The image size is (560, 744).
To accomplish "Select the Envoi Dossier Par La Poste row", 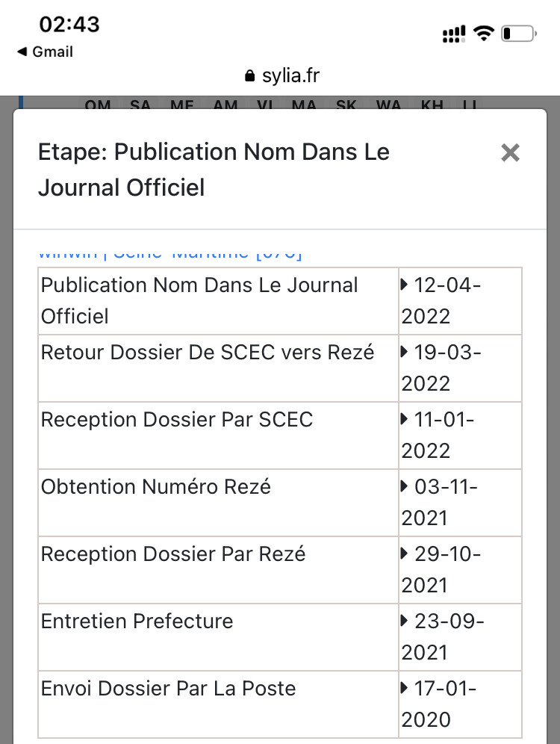I will [280, 704].
